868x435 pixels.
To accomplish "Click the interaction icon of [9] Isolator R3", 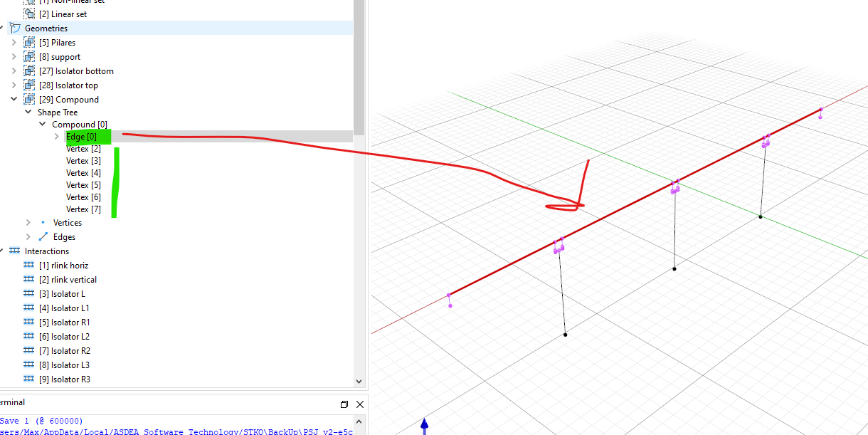I will [x=29, y=379].
